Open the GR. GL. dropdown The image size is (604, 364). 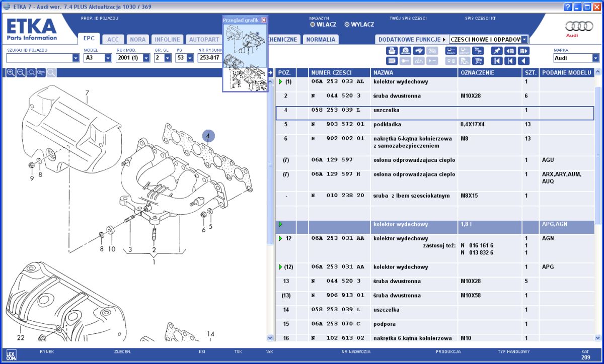click(168, 58)
